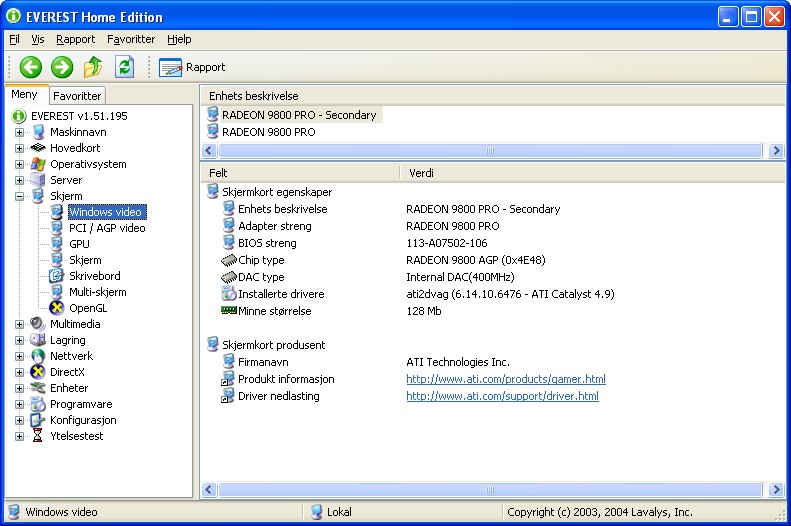Click the green Forward arrow button
This screenshot has width=791, height=526.
[62, 67]
